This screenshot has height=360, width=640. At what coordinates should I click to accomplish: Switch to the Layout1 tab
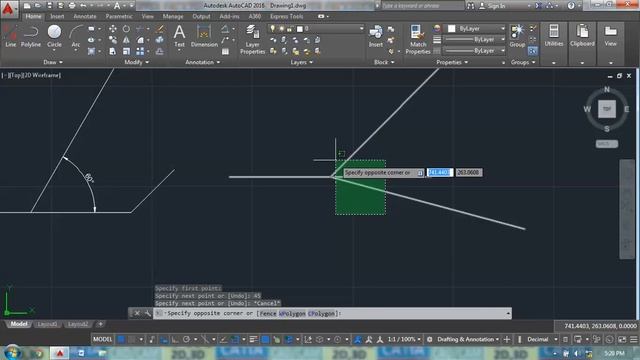click(x=47, y=324)
